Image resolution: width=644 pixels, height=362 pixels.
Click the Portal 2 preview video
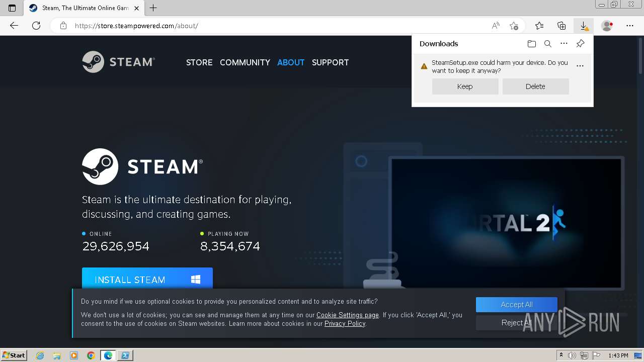[x=506, y=223]
